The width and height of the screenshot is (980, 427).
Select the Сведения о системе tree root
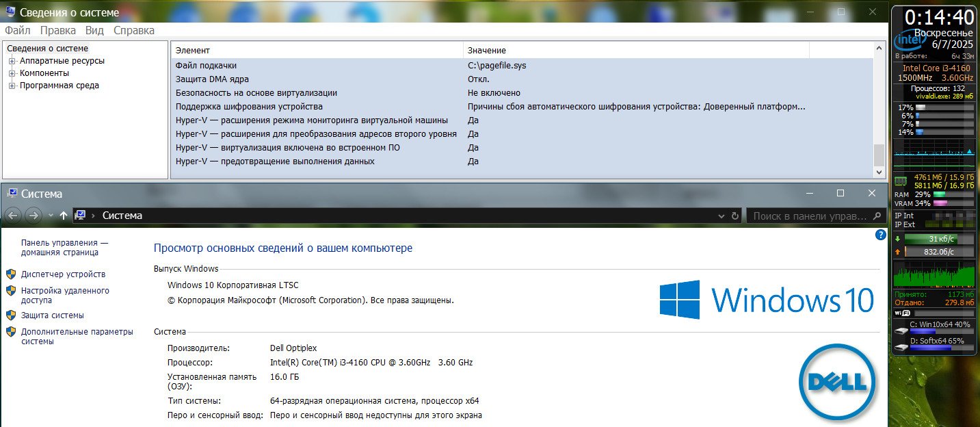(x=48, y=49)
